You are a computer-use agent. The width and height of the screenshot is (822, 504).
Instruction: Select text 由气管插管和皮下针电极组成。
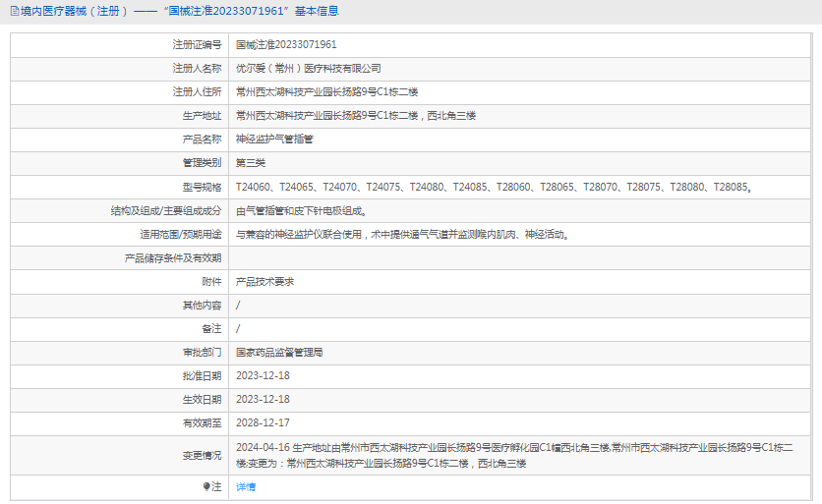(302, 210)
